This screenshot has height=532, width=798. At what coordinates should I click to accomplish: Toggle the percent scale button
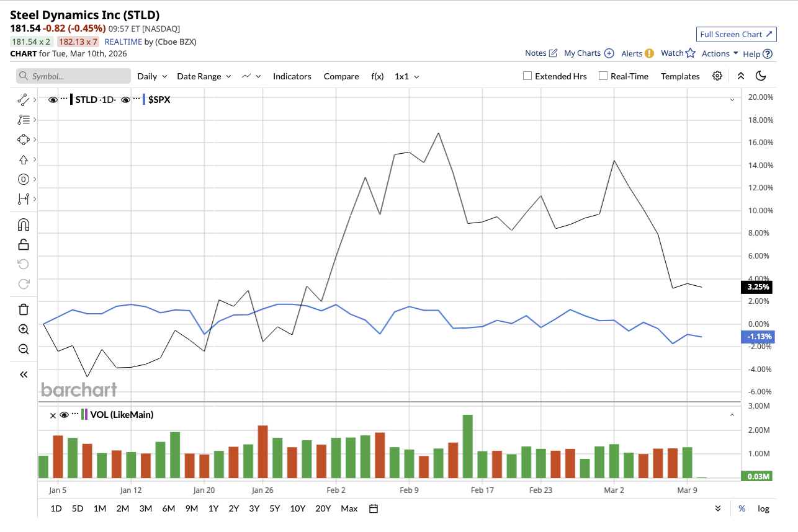click(x=742, y=508)
